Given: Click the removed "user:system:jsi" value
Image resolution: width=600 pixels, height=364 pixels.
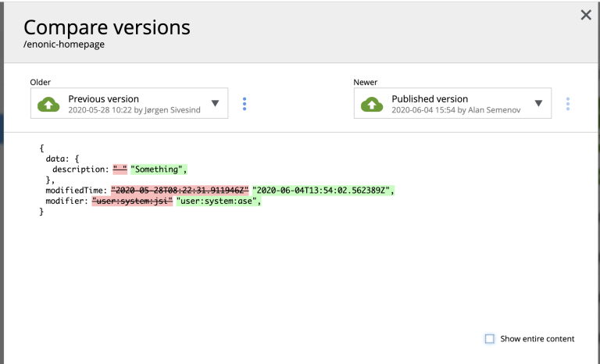Looking at the screenshot, I should [x=132, y=201].
